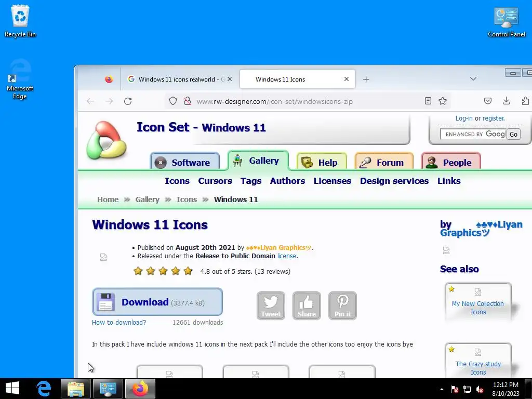Go back to the previous page
The width and height of the screenshot is (532, 399).
[x=90, y=101]
